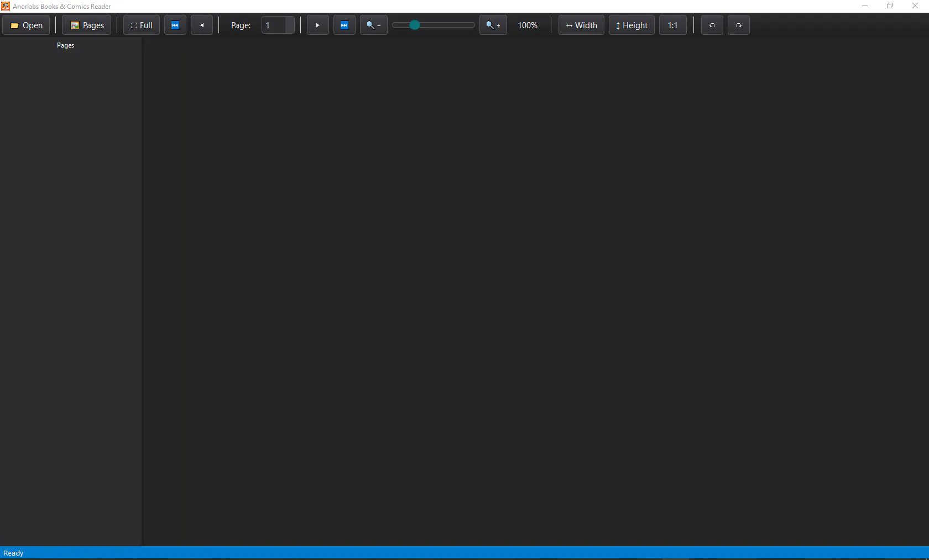This screenshot has width=929, height=560.
Task: Click the Pages sidebar header label
Action: coord(65,45)
